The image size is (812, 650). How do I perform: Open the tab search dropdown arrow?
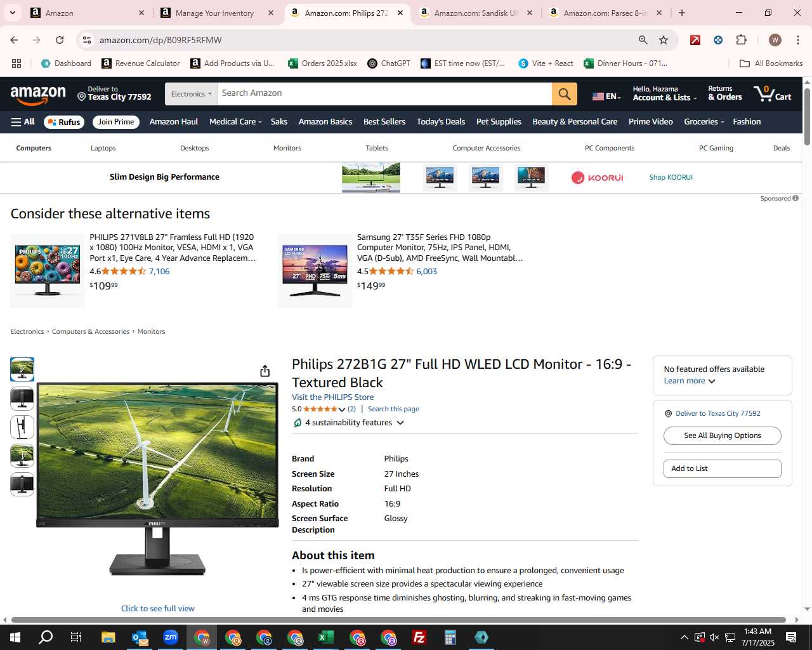click(12, 13)
